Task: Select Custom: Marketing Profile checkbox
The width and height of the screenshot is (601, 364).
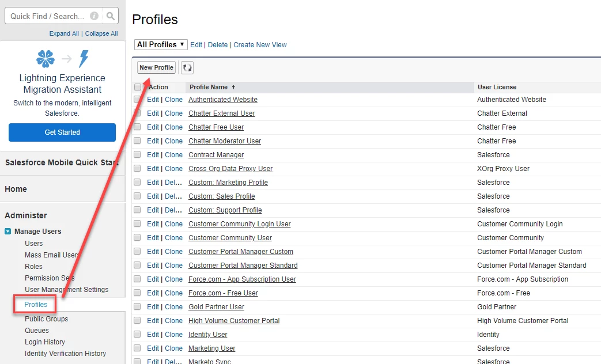Action: click(137, 182)
